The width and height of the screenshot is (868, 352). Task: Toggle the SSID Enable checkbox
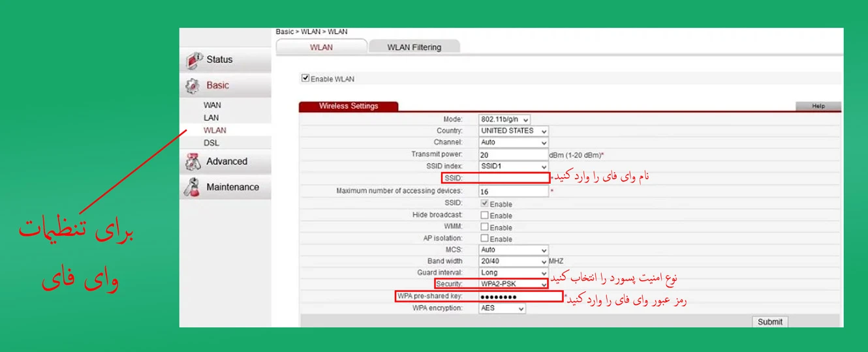point(484,203)
